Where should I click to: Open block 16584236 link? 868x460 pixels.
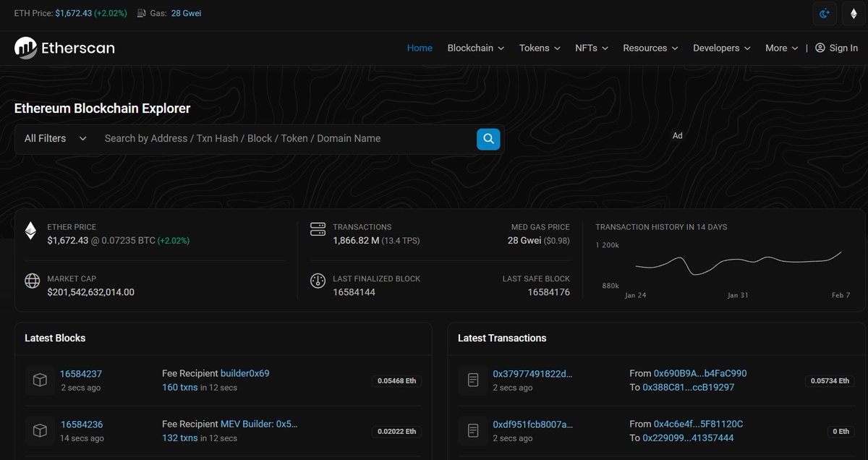82,425
